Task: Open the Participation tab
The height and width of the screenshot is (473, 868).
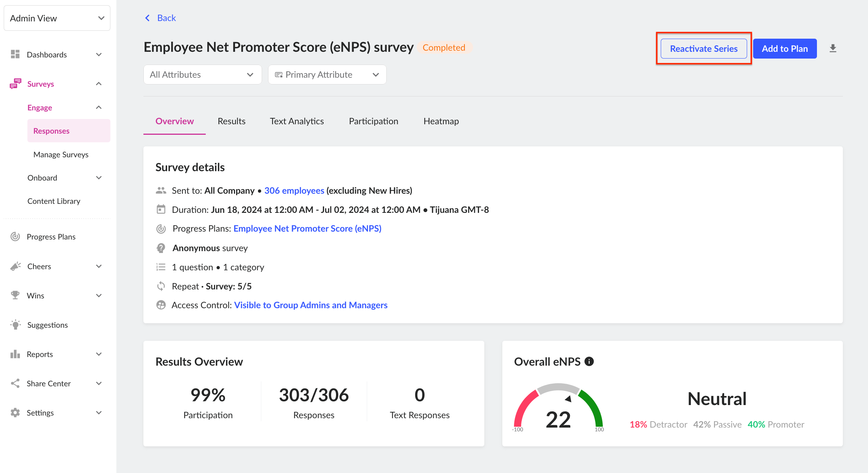Action: [x=374, y=121]
